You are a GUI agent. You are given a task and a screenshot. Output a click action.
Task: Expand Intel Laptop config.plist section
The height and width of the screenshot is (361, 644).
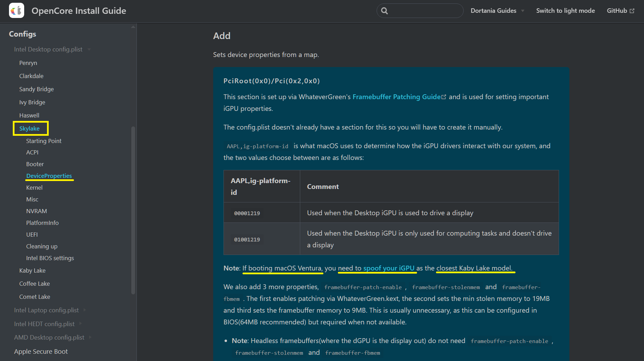tap(50, 310)
